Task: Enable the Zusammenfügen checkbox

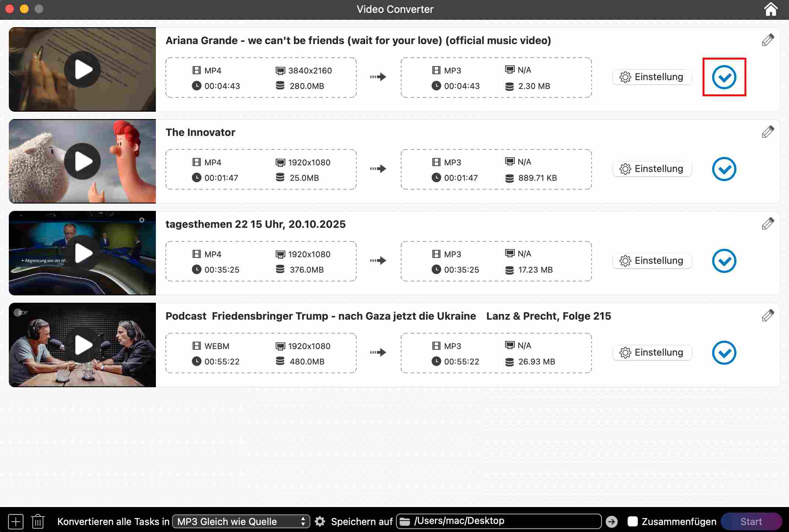Action: tap(632, 521)
